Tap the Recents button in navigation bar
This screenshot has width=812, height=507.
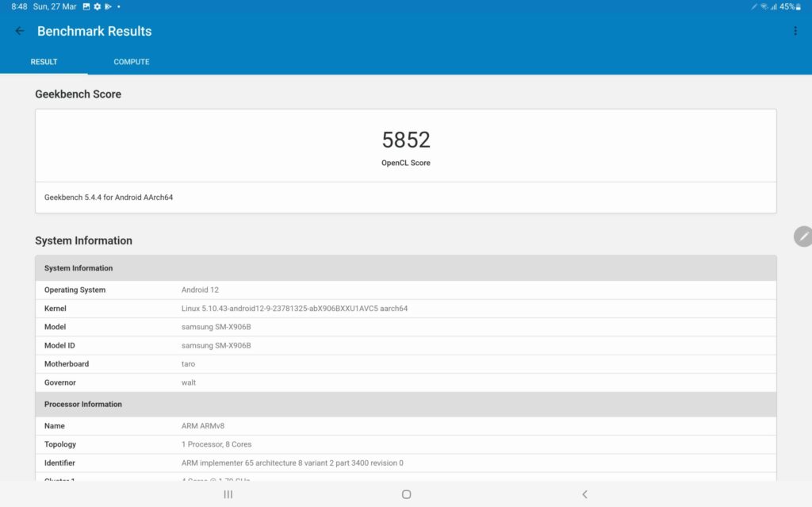coord(228,494)
